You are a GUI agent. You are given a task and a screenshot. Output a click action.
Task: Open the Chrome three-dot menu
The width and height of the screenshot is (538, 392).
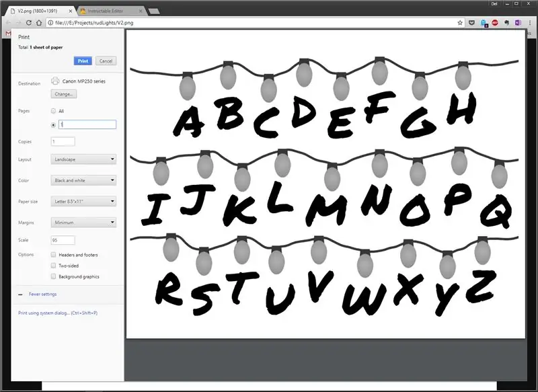pyautogui.click(x=530, y=23)
